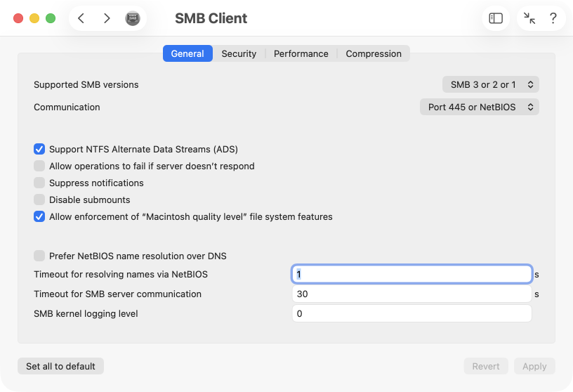The width and height of the screenshot is (573, 392).
Task: Minimize window with the yellow button
Action: 34,18
